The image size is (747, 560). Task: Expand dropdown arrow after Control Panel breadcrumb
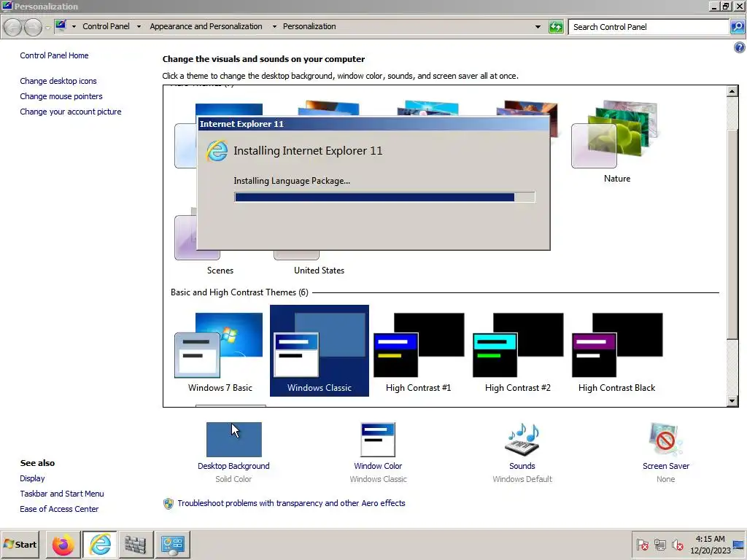click(139, 27)
